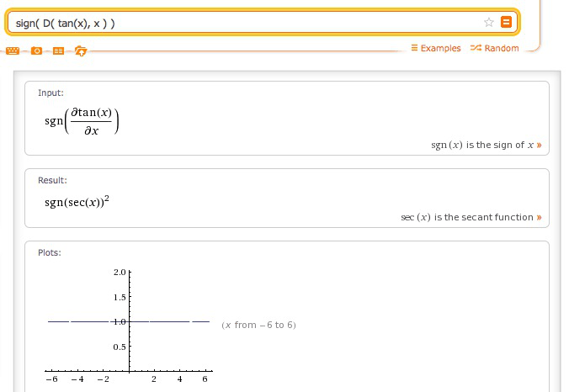Click 'sgn(x) is the sign of x' link
This screenshot has width=569, height=392.
click(x=481, y=145)
